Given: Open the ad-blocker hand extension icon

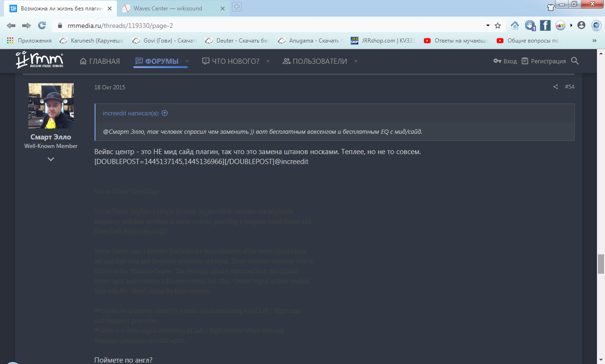Looking at the screenshot, I should coord(530,26).
